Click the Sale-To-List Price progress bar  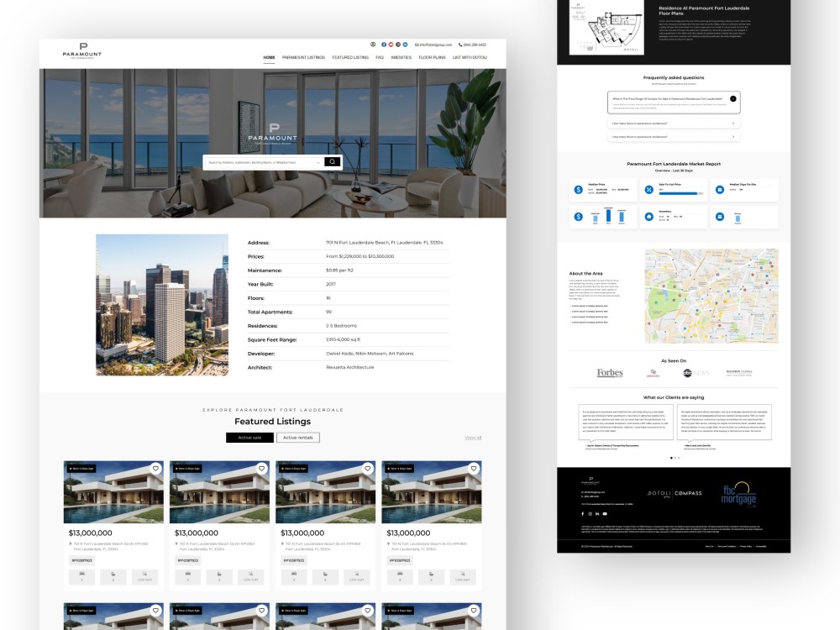[681, 193]
